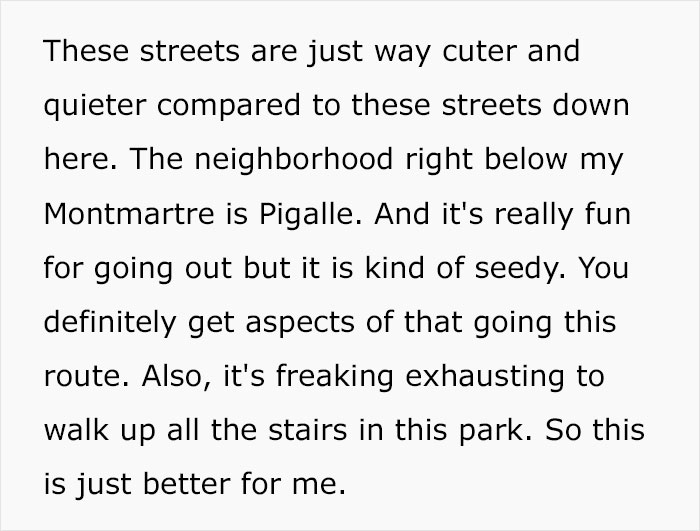Screen dimensions: 700x531
Task: Click the word 'compared' in line two
Action: (229, 105)
